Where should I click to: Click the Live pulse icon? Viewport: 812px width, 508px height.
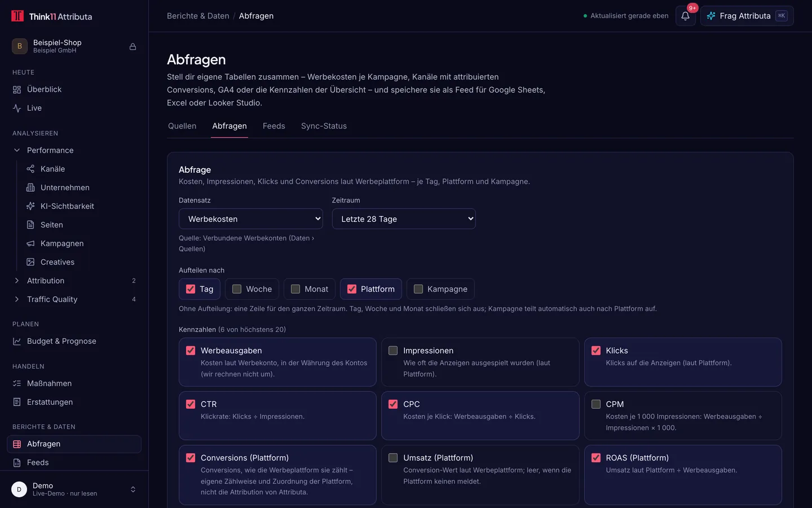pyautogui.click(x=17, y=108)
